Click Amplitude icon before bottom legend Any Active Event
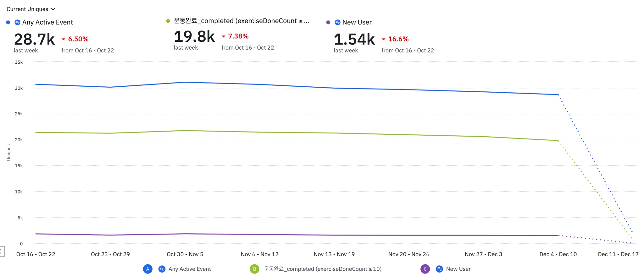Screen dimensions: 644x276 (x=162, y=269)
